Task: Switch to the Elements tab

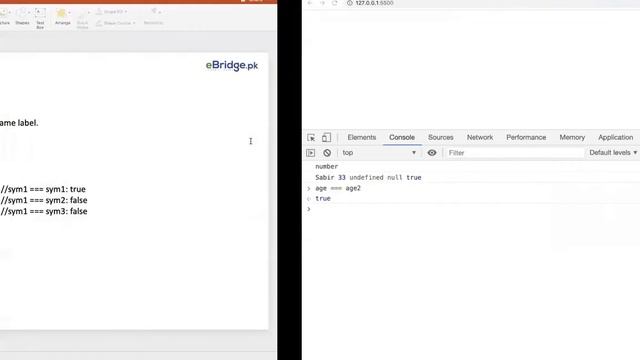Action: coord(362,138)
